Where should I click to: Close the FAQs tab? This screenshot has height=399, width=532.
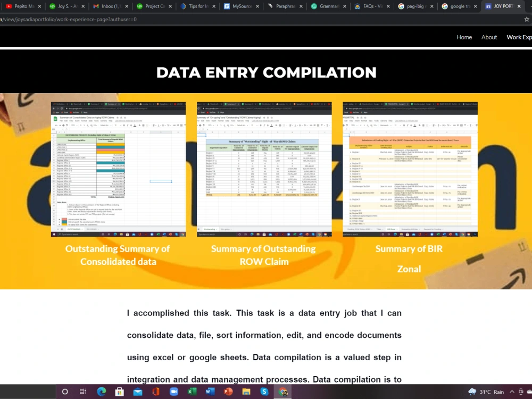[388, 6]
